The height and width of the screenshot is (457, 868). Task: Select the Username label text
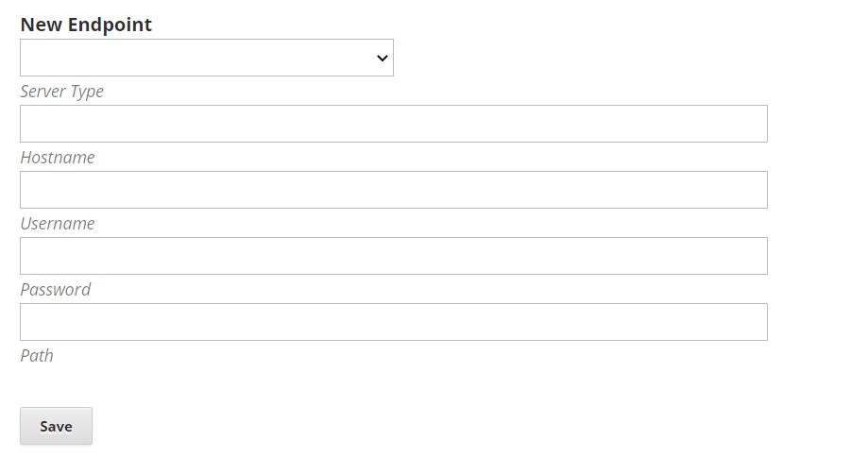(x=57, y=224)
